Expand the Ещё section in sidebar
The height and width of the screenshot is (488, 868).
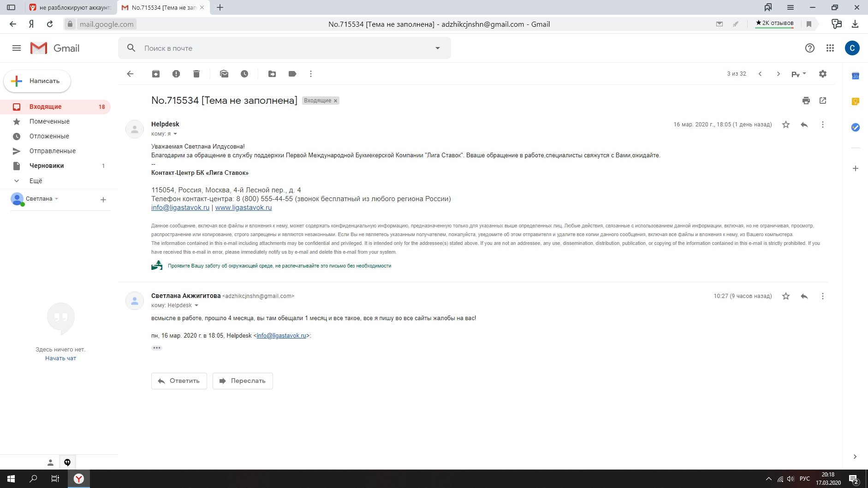point(36,181)
